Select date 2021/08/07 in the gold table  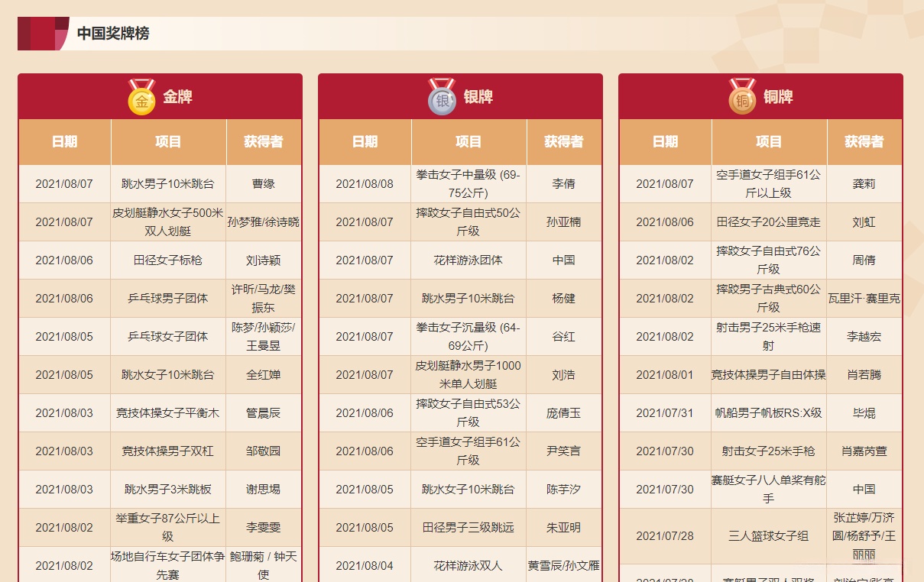(x=64, y=183)
